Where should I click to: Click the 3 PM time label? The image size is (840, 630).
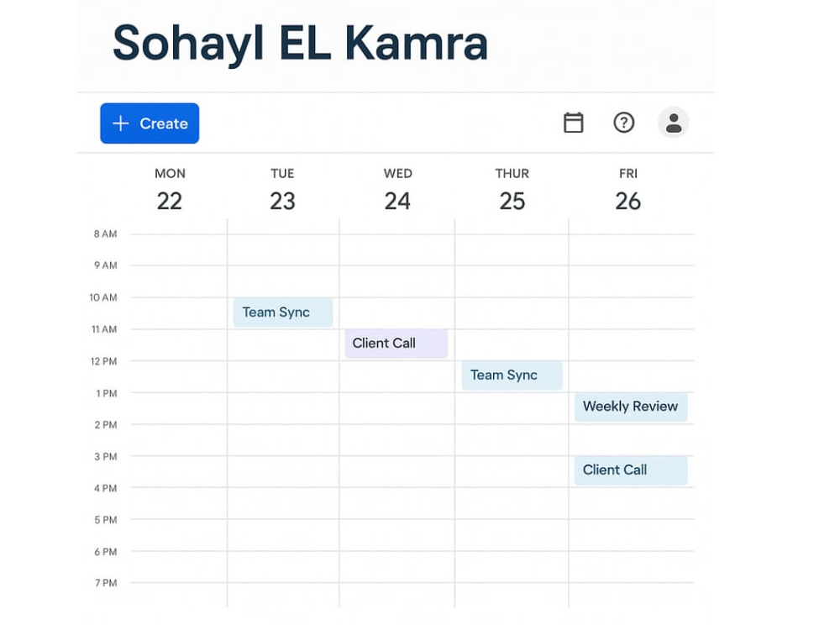[x=106, y=457]
